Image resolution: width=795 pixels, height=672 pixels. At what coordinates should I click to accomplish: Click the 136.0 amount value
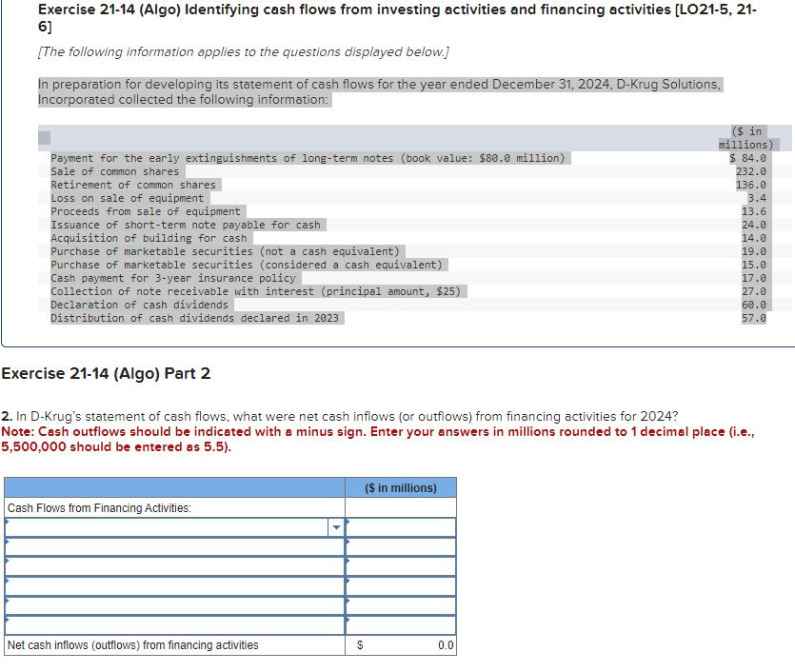point(751,185)
